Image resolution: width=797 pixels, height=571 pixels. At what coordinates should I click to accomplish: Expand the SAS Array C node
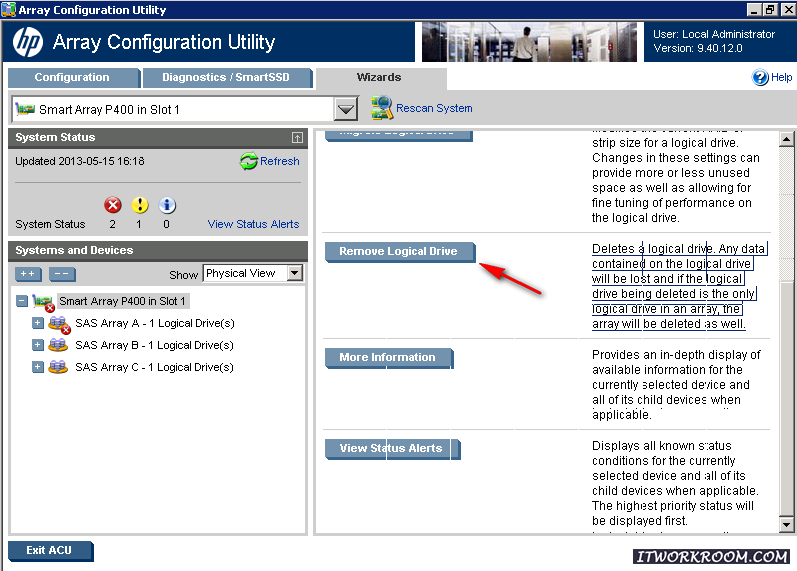[38, 367]
